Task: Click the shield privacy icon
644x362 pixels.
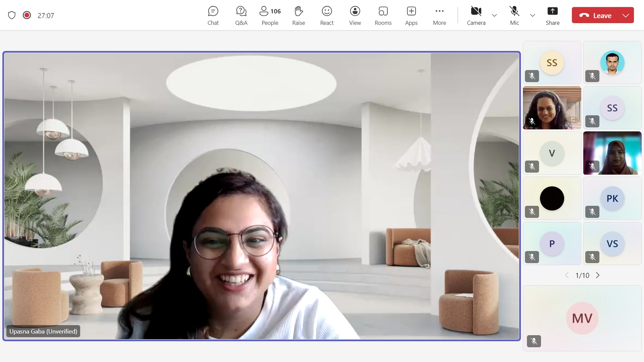Action: click(12, 15)
